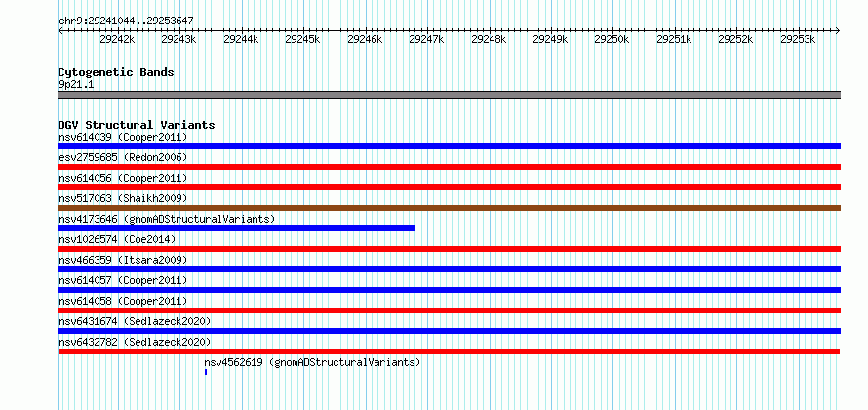Select the red nsv1026574 variant bar
The height and width of the screenshot is (410, 868).
pyautogui.click(x=450, y=249)
